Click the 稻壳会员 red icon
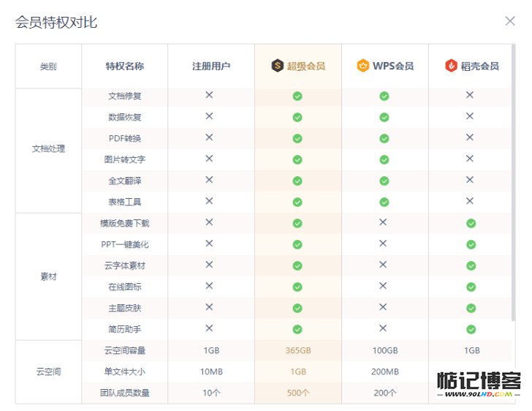 pos(451,66)
